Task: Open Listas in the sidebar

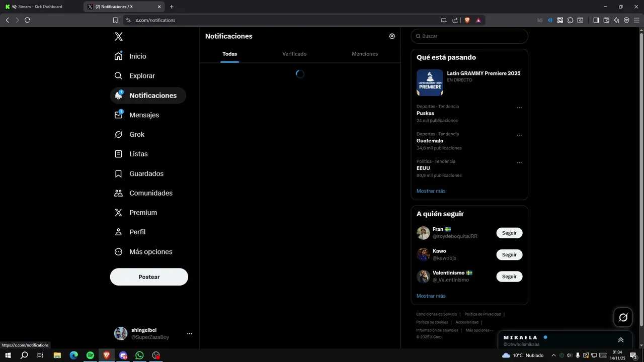Action: (131, 154)
